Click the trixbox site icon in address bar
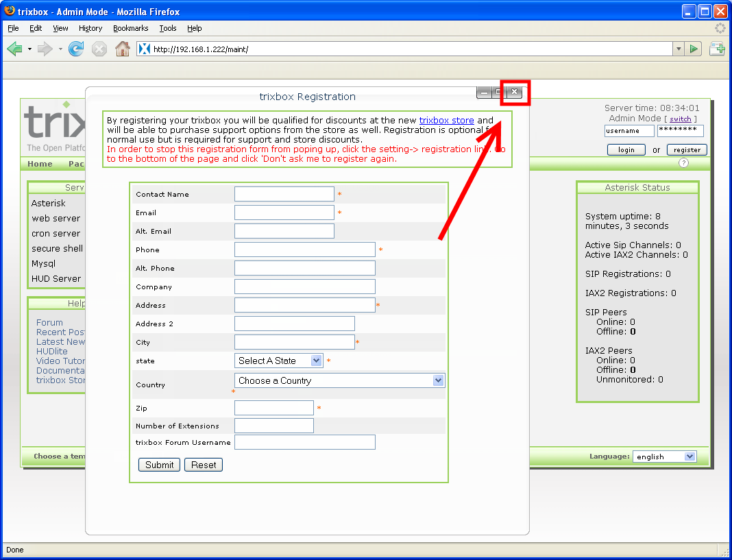 [x=144, y=49]
